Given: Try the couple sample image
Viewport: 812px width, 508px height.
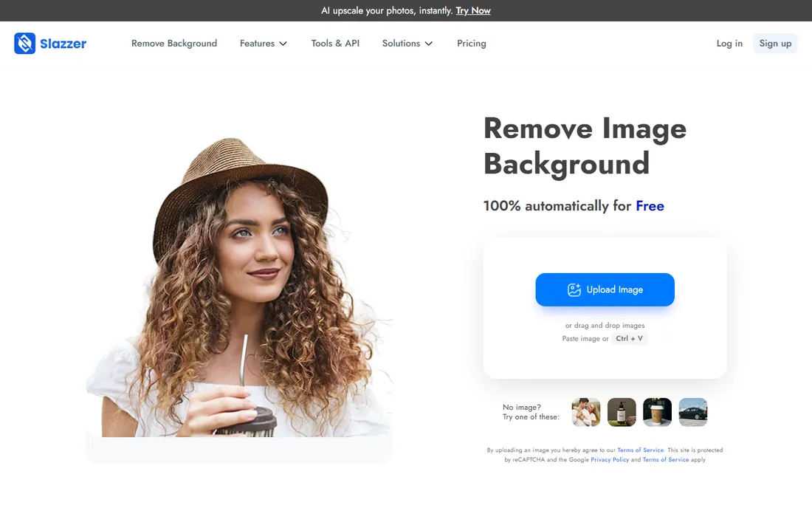Looking at the screenshot, I should point(585,412).
